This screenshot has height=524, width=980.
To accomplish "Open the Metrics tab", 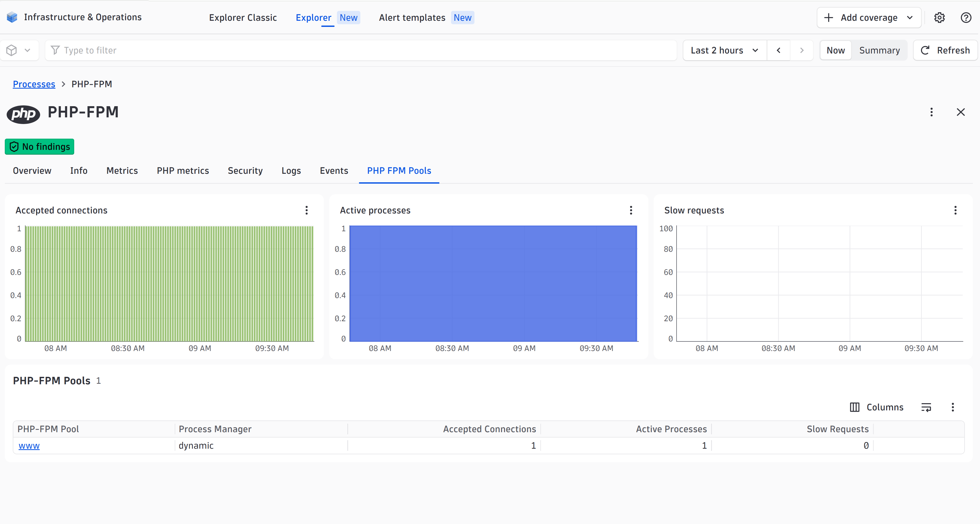I will pos(122,171).
